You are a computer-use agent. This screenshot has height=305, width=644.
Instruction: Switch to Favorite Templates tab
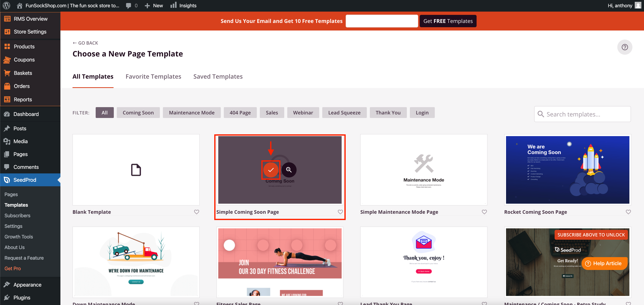click(x=153, y=76)
